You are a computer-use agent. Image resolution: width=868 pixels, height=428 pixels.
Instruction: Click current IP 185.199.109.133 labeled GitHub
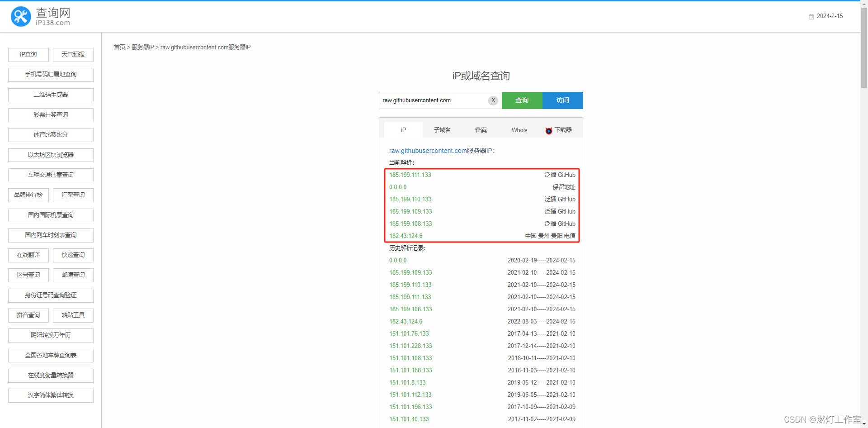click(x=410, y=211)
